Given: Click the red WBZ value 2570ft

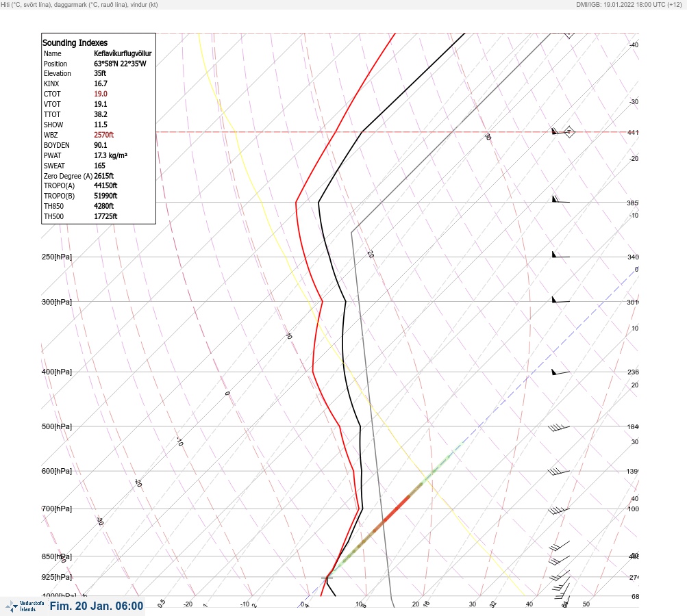Looking at the screenshot, I should (x=104, y=135).
